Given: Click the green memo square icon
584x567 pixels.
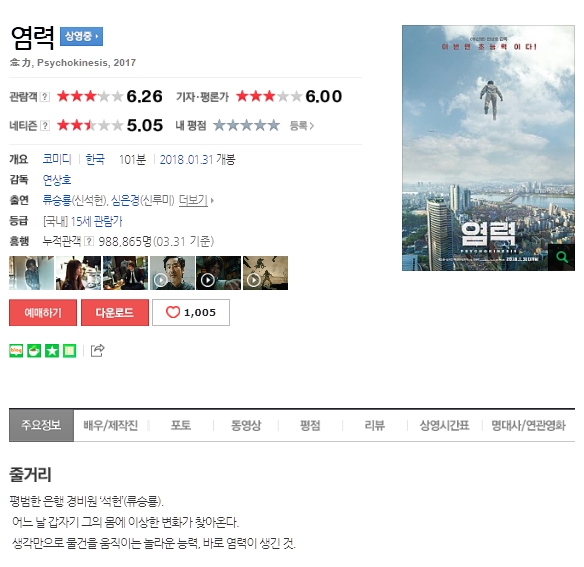Looking at the screenshot, I should point(69,351).
